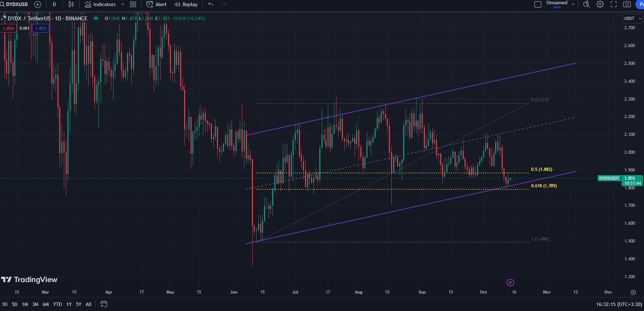
Task: Open symbol search for DYDXUSD
Action: [x=14, y=4]
